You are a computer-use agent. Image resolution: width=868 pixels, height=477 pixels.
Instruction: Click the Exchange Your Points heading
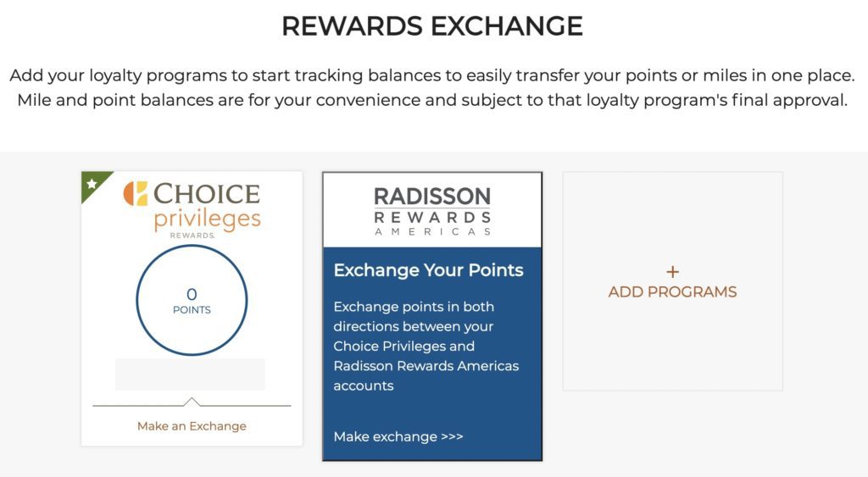[x=428, y=270]
